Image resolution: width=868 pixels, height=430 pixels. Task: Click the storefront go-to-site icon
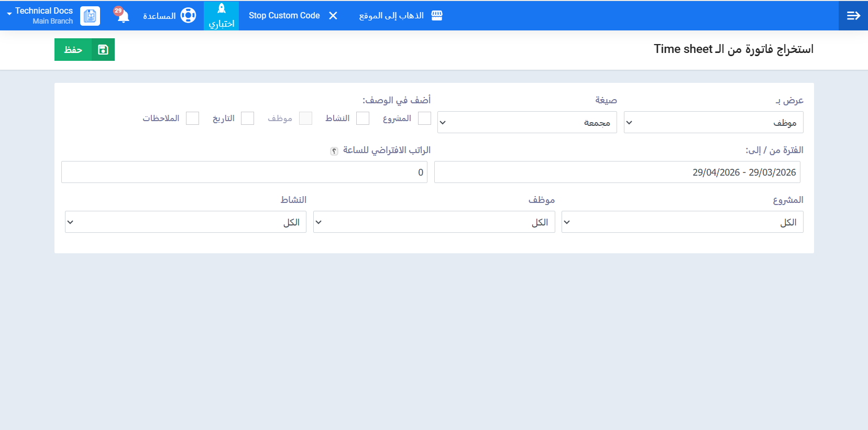(x=437, y=16)
